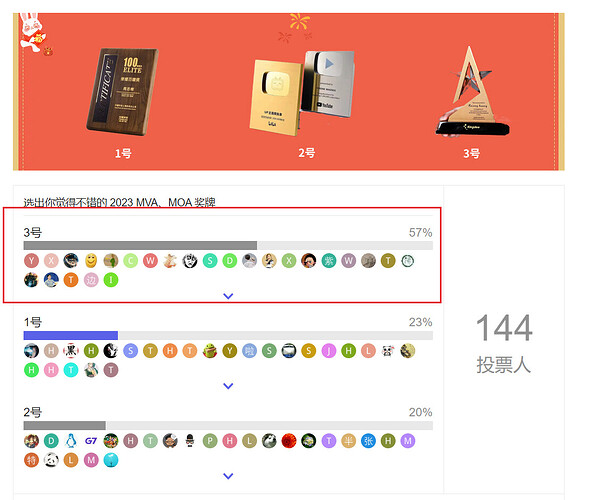
Task: Click the 紫 avatar in 3号 voters
Action: pos(328,261)
